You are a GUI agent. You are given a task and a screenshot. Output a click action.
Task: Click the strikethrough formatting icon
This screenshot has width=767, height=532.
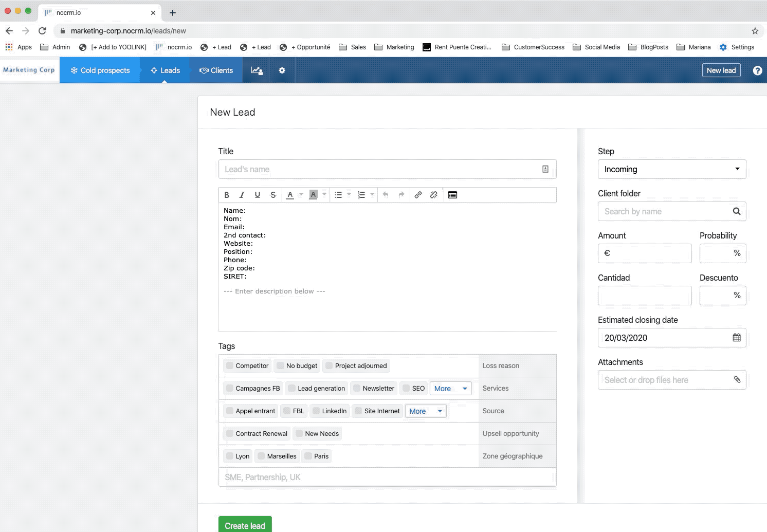(x=273, y=195)
